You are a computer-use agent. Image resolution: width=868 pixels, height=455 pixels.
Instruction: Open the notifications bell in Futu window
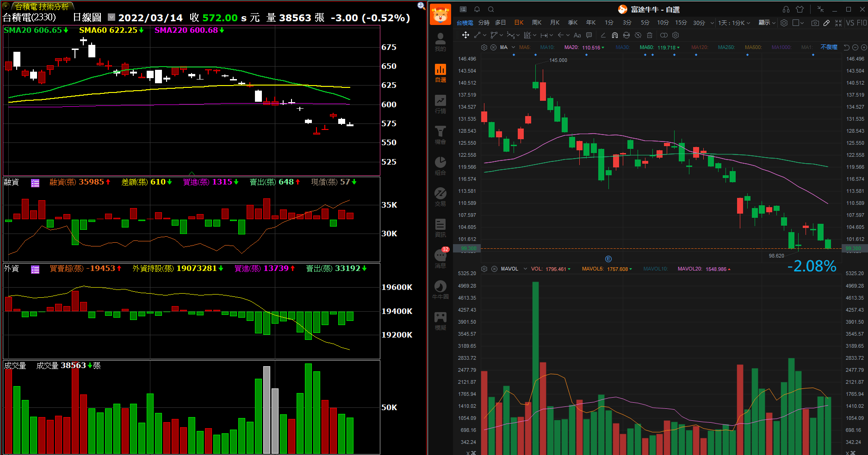[x=477, y=9]
